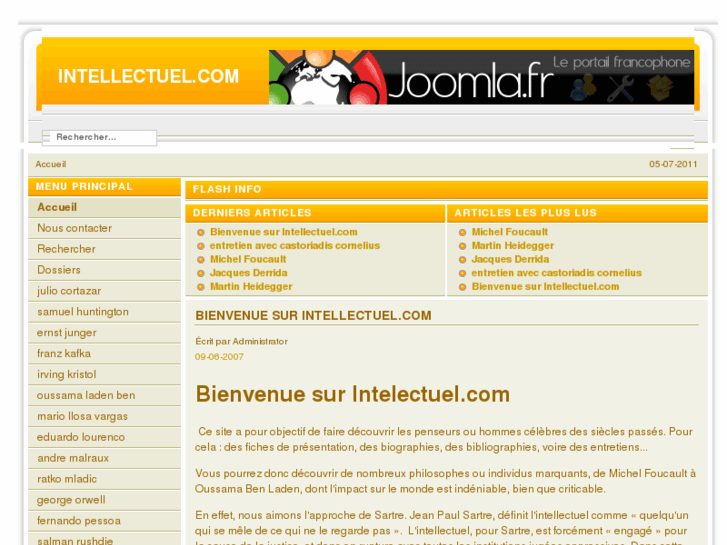
Task: Open Jacques Derrida in Derniers Articles
Action: [249, 273]
